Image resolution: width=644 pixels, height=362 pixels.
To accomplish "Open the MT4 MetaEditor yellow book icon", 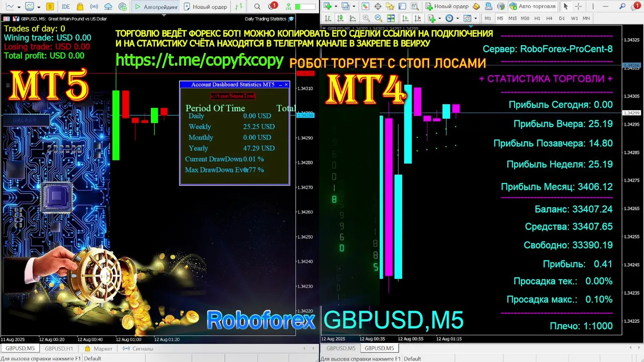I will click(476, 7).
